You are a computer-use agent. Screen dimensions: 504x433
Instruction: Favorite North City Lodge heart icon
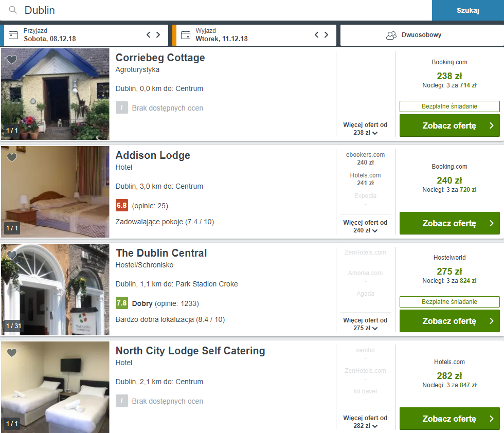tap(12, 353)
